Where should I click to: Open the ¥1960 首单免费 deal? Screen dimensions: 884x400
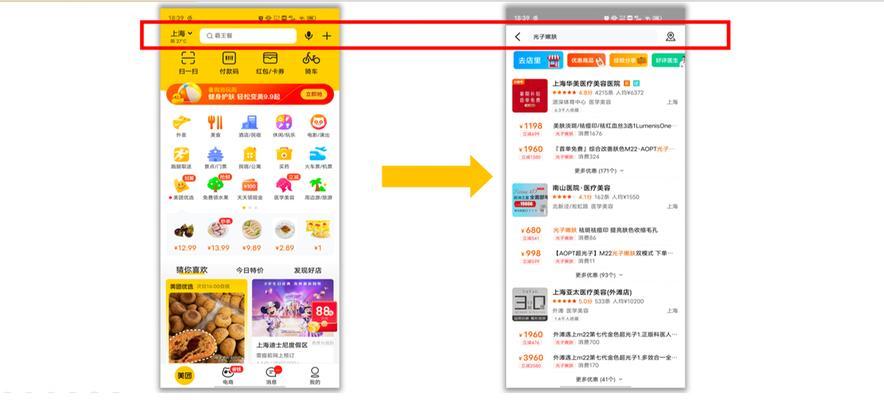point(595,153)
